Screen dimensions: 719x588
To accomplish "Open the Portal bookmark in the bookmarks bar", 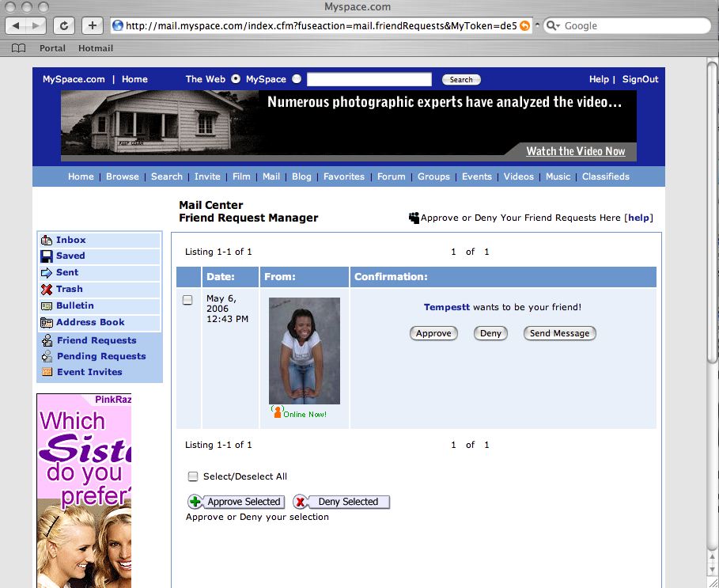I will point(52,48).
